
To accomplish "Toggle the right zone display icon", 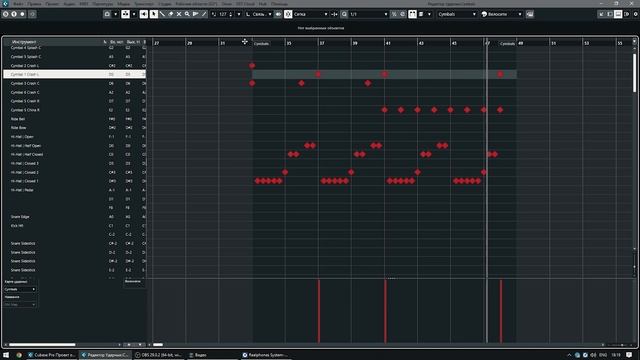I will (626, 14).
